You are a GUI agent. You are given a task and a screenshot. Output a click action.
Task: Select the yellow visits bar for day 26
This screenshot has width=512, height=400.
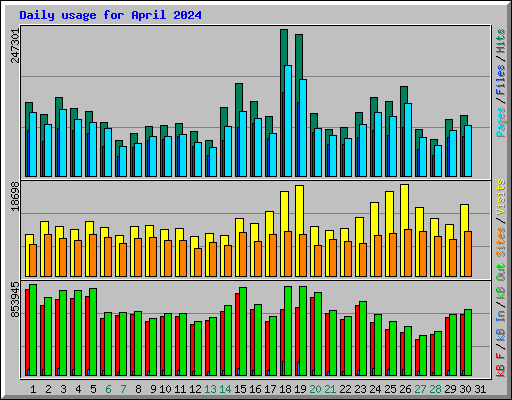(x=404, y=207)
